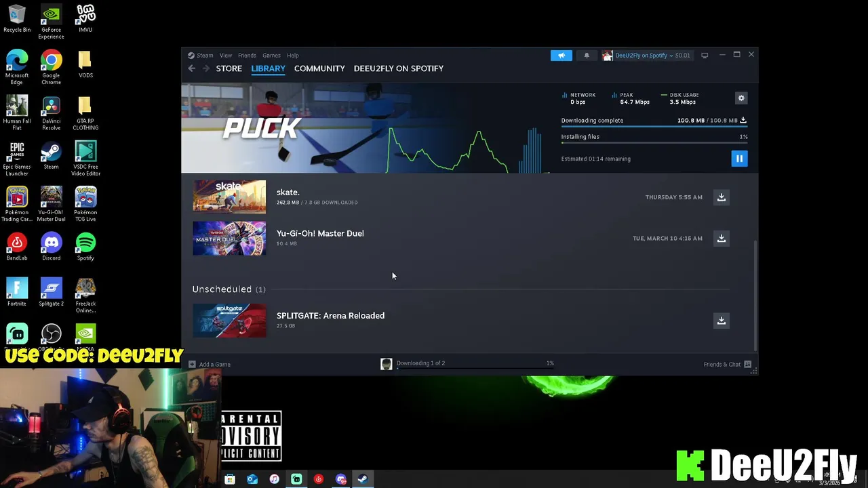Click the NETWORK 0 bps stat
Image resolution: width=868 pixels, height=488 pixels.
[x=578, y=99]
